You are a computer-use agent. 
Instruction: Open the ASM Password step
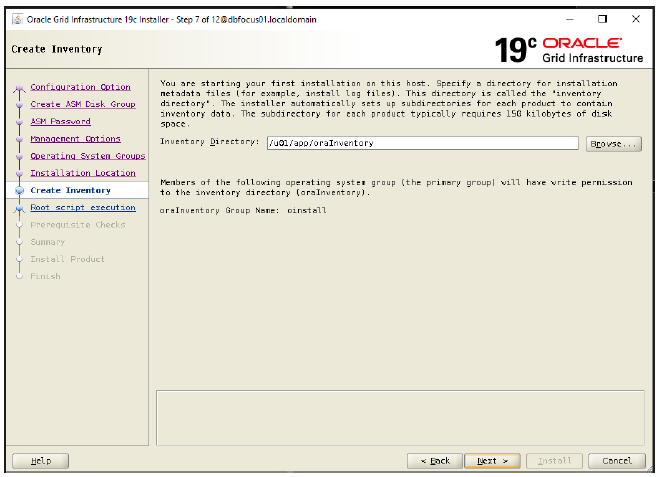point(60,122)
